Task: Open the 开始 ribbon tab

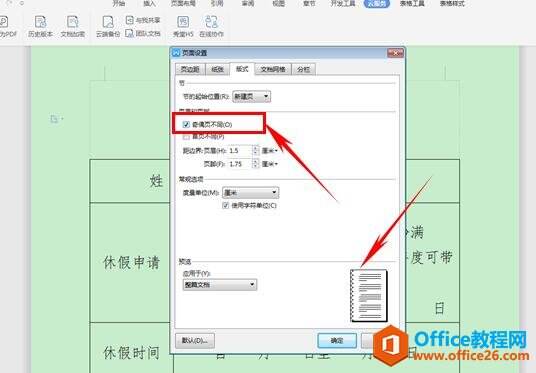Action: click(x=119, y=3)
